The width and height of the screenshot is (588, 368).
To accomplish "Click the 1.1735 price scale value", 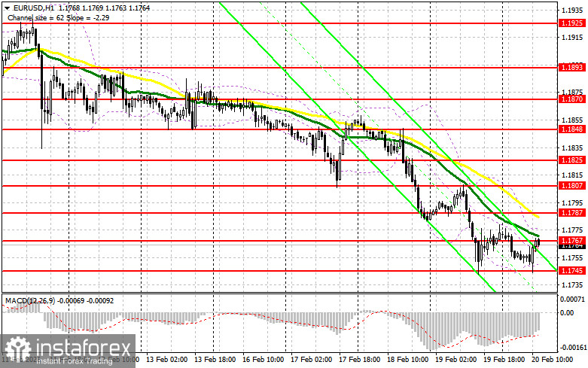I will tap(572, 284).
